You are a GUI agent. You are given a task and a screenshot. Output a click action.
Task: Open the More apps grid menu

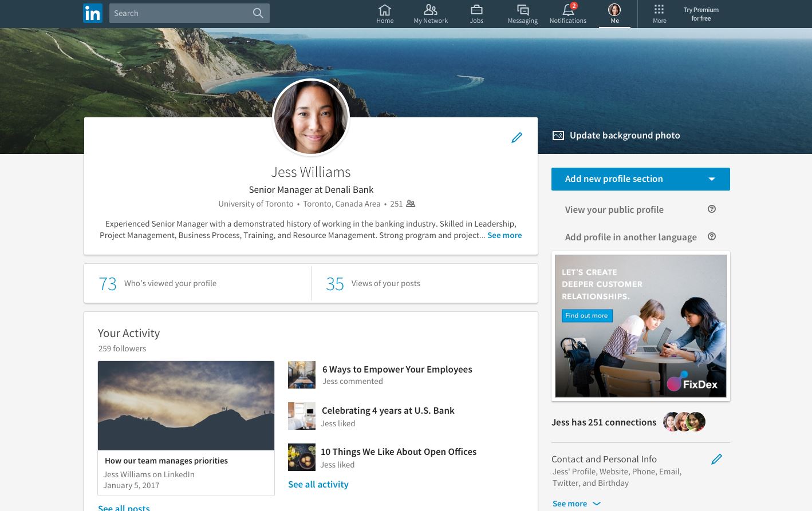[659, 10]
